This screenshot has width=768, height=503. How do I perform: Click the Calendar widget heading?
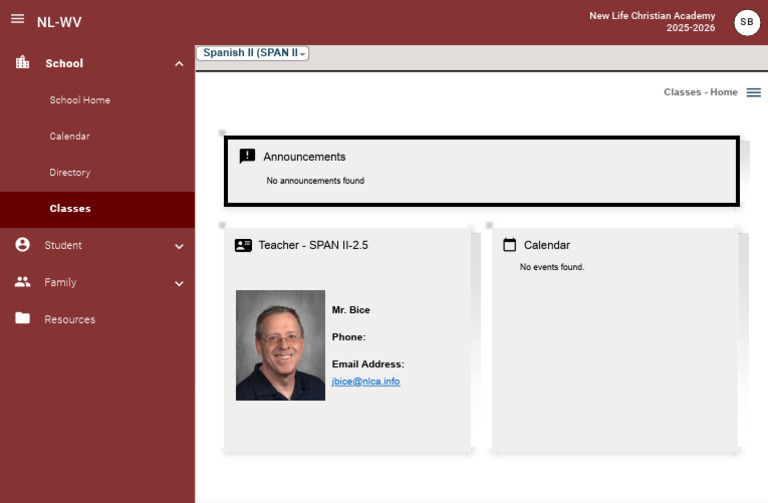coord(547,245)
